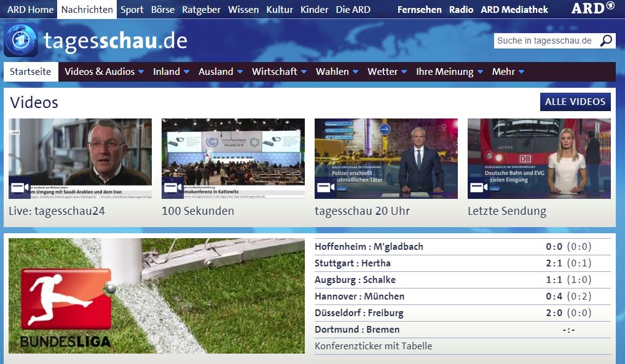Image resolution: width=625 pixels, height=364 pixels.
Task: Click camera icon on Live tagesschau24 video
Action: pyautogui.click(x=20, y=188)
